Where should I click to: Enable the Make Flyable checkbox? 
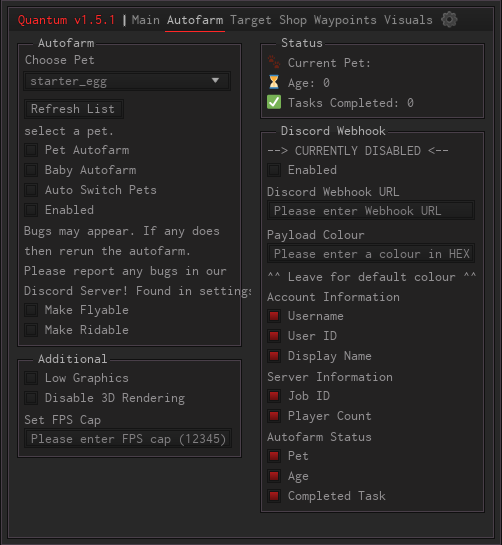31,310
